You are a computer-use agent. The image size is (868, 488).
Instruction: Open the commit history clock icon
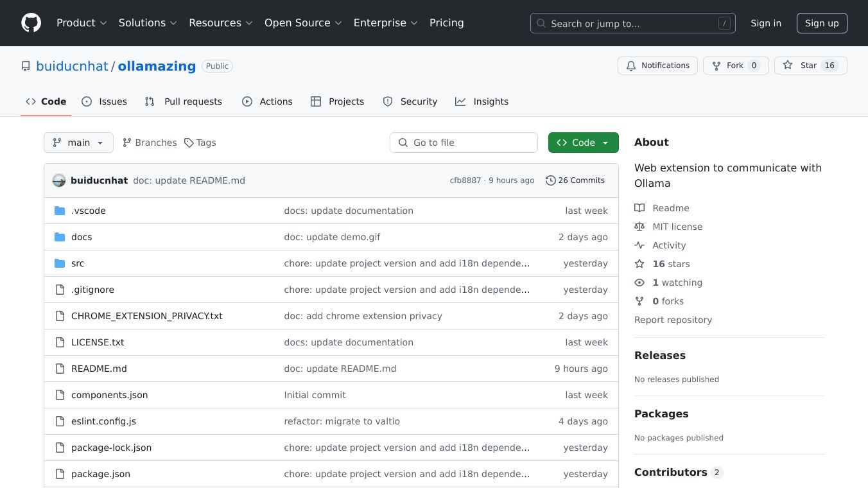coord(550,180)
